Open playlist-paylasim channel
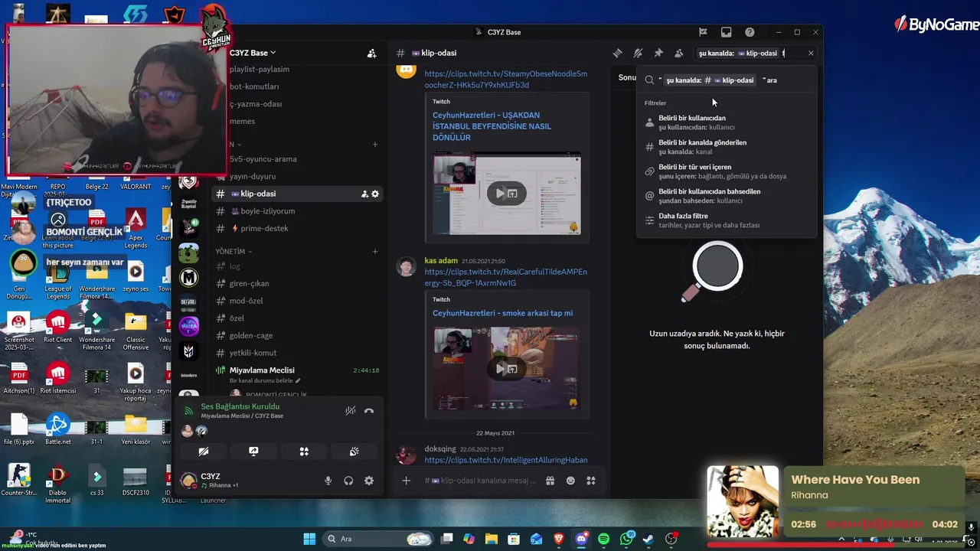 (x=260, y=69)
